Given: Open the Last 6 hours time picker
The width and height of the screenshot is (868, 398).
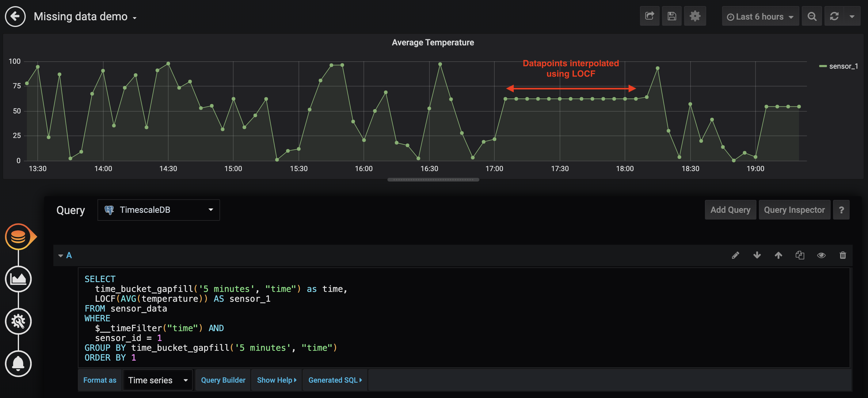Looking at the screenshot, I should click(x=760, y=16).
